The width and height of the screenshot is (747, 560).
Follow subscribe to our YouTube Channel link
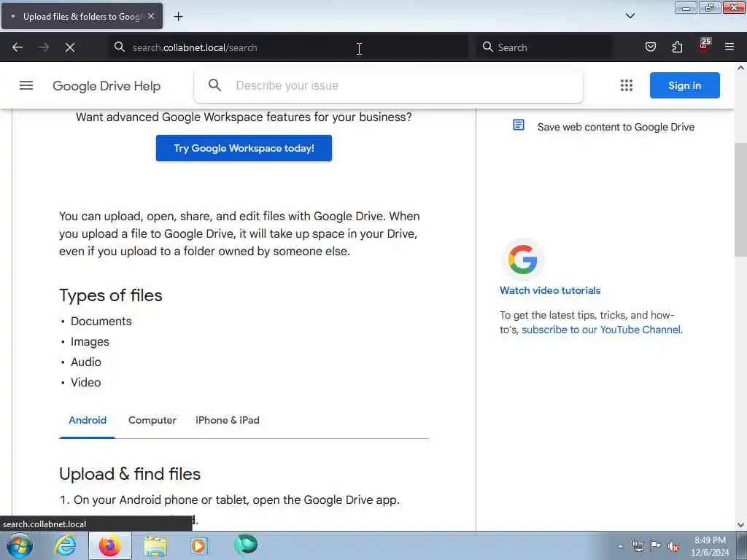(x=601, y=330)
